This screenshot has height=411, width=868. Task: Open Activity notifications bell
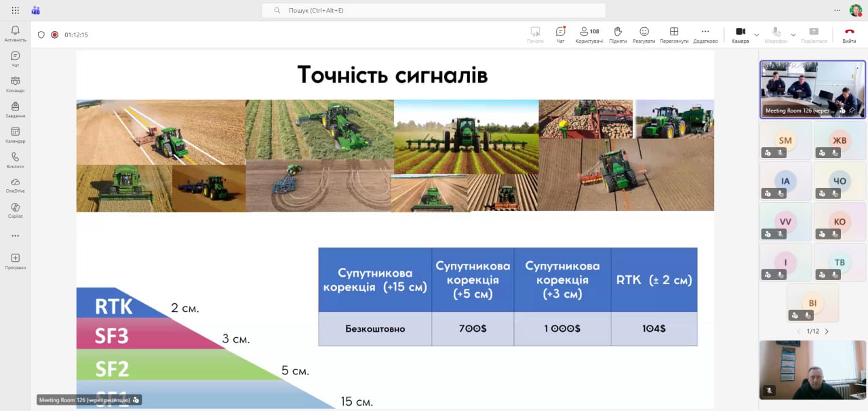(x=15, y=33)
